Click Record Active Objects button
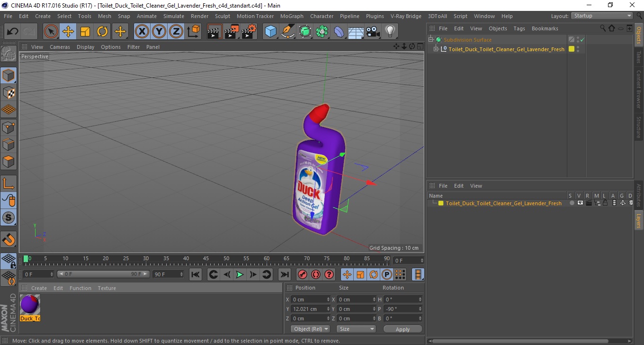Image resolution: width=644 pixels, height=345 pixels. tap(302, 274)
